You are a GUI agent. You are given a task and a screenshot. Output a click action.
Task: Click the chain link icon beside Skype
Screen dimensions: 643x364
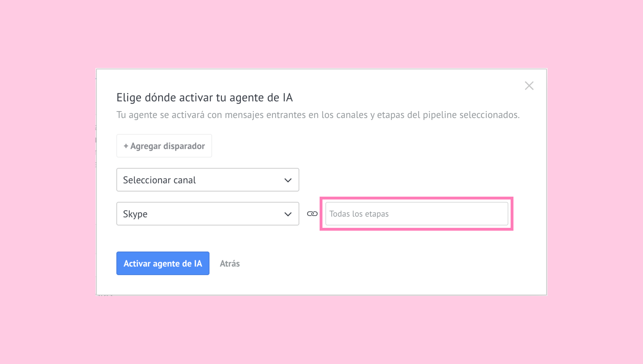click(x=312, y=214)
